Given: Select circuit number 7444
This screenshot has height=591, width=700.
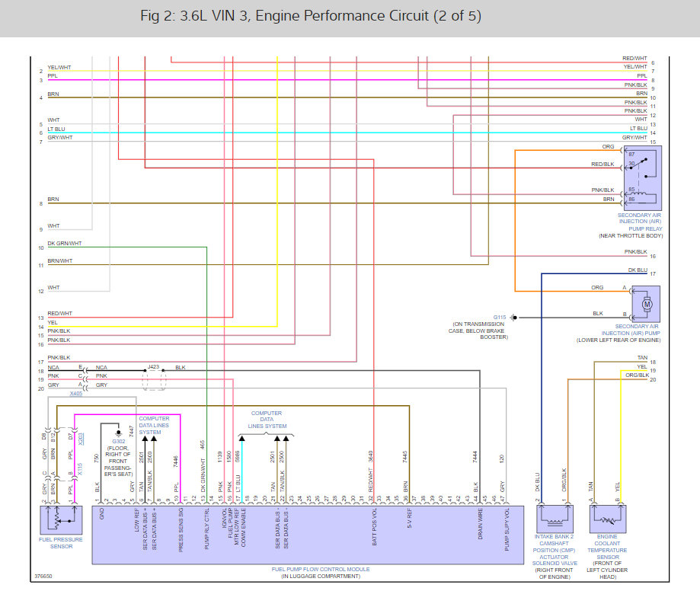Looking at the screenshot, I should [x=475, y=457].
